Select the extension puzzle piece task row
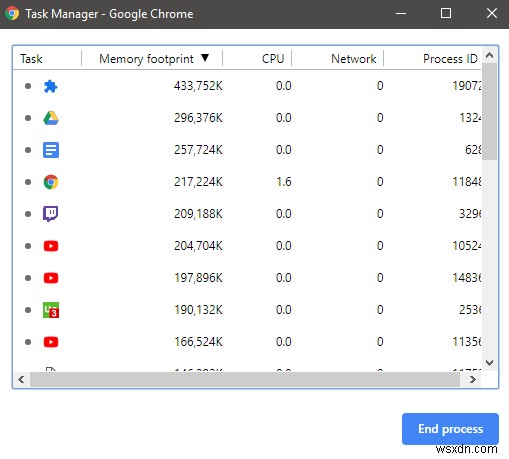This screenshot has width=509, height=459. [x=247, y=86]
